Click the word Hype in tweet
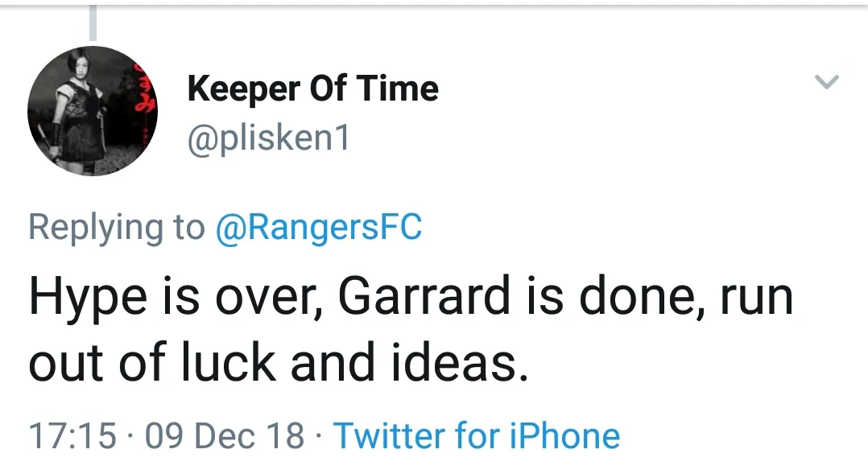 [87, 299]
